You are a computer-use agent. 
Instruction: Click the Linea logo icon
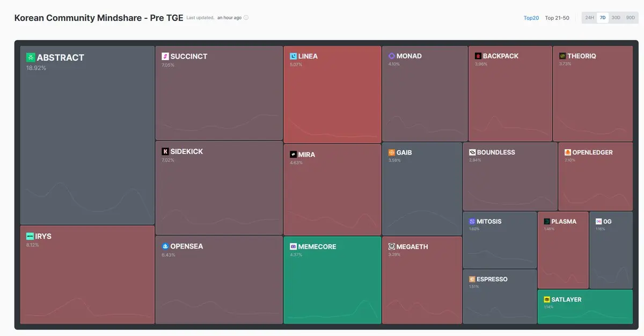pyautogui.click(x=293, y=56)
